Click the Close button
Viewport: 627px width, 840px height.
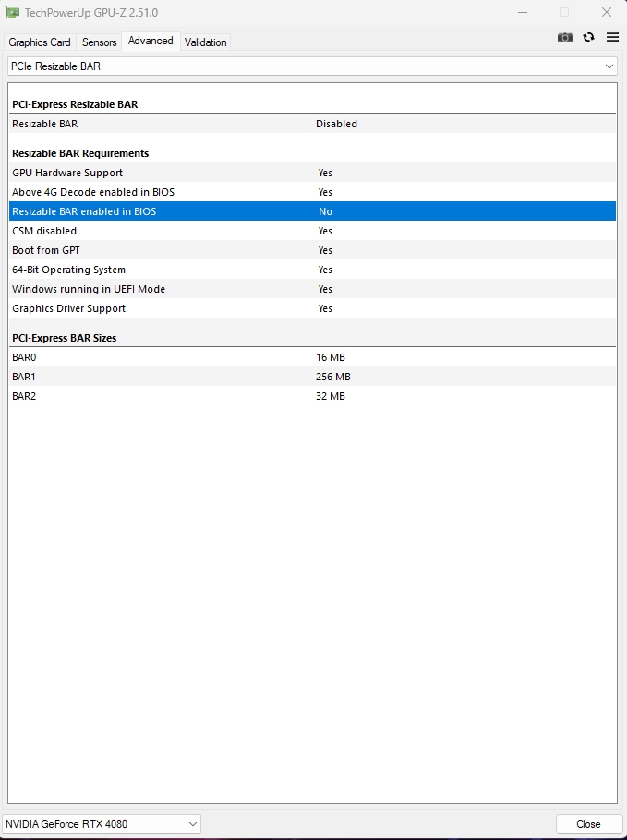point(588,824)
